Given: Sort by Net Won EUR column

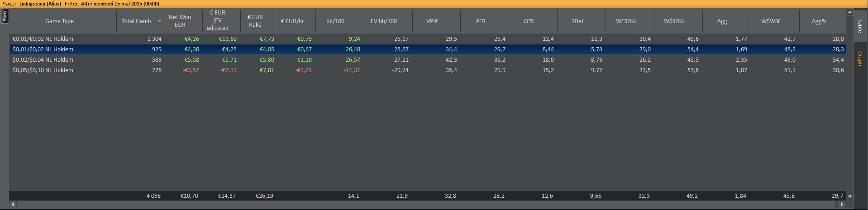Looking at the screenshot, I should [180, 21].
